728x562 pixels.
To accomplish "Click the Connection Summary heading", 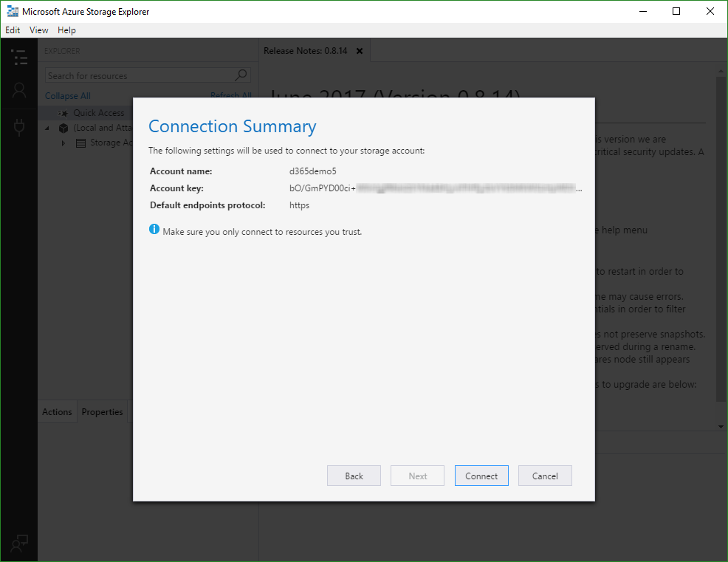I will pos(232,126).
